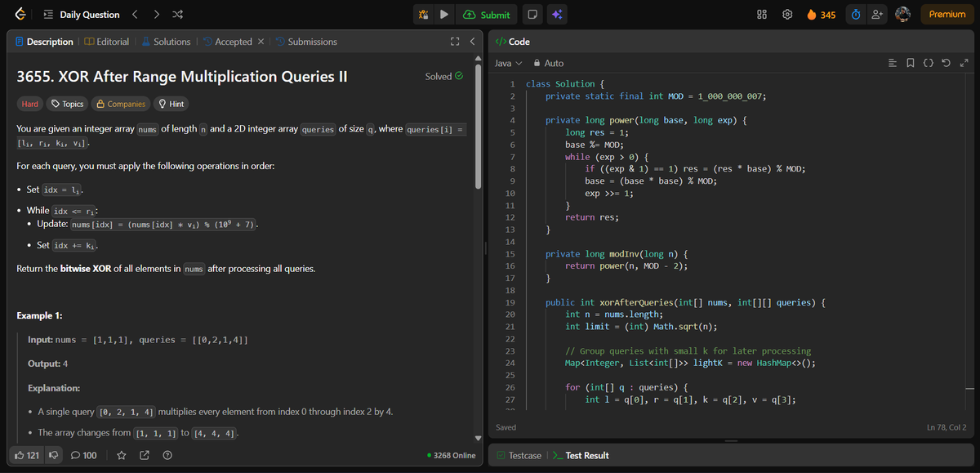
Task: Click the invite user icon
Action: (x=878, y=15)
